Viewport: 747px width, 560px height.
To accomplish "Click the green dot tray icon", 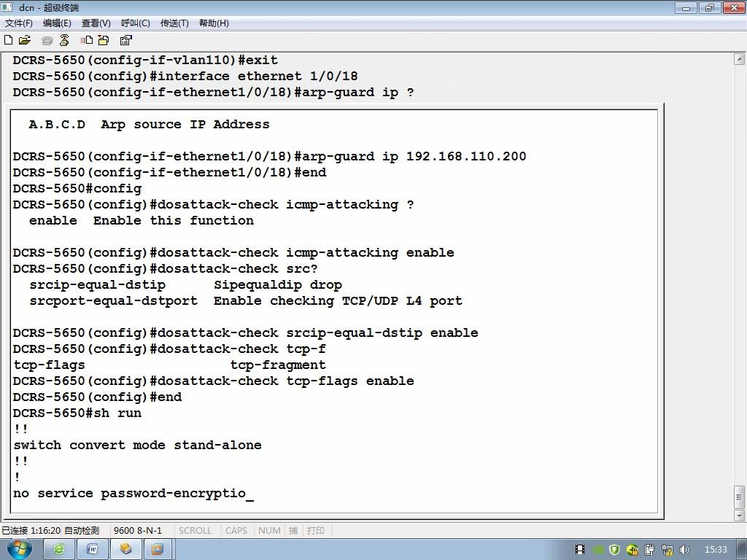I will click(x=598, y=550).
